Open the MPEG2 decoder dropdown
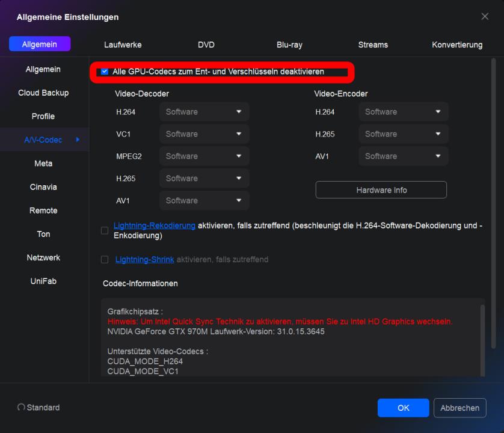 pyautogui.click(x=204, y=156)
